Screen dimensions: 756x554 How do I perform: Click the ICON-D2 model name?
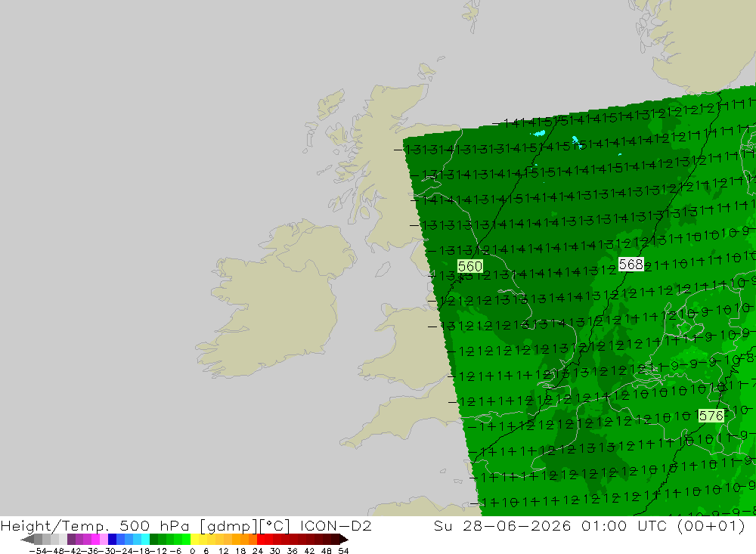(336, 525)
